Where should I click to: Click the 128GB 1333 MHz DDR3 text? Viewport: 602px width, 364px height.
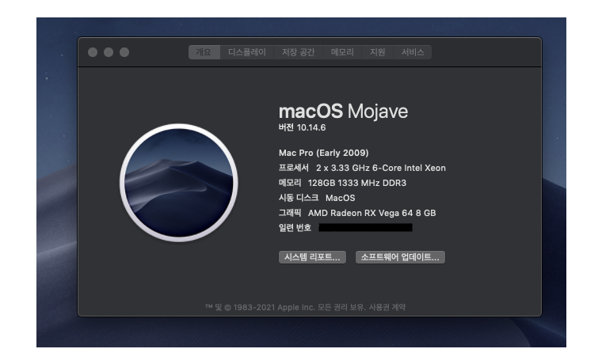(357, 183)
